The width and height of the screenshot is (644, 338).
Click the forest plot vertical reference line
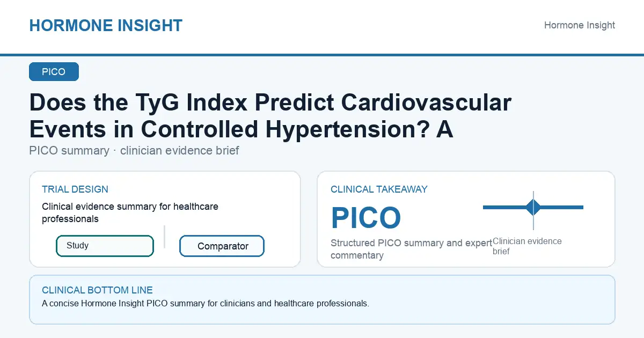533,210
